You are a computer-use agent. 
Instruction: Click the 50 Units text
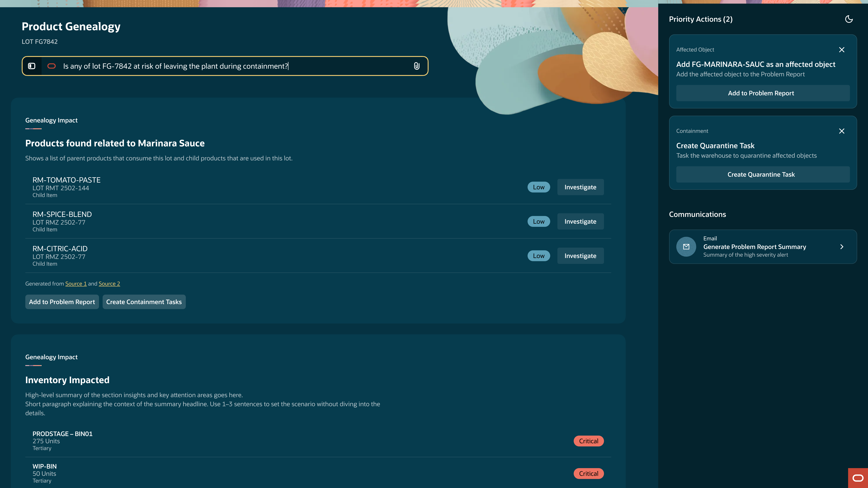(44, 474)
